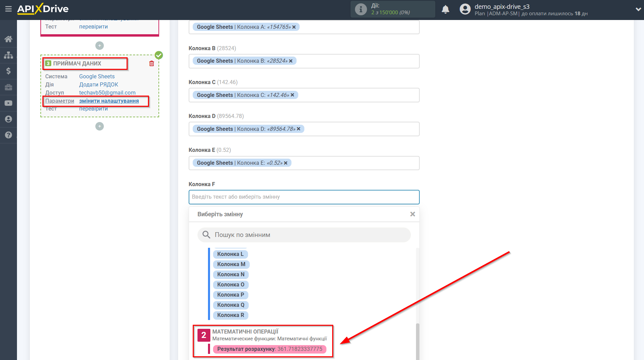Open the hamburger menu
This screenshot has height=360, width=644.
(8, 9)
